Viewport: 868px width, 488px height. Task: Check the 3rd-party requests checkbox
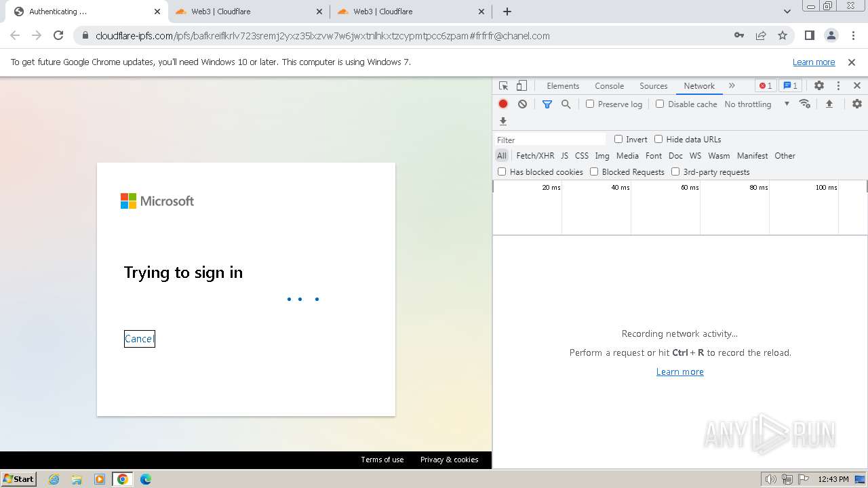(675, 171)
